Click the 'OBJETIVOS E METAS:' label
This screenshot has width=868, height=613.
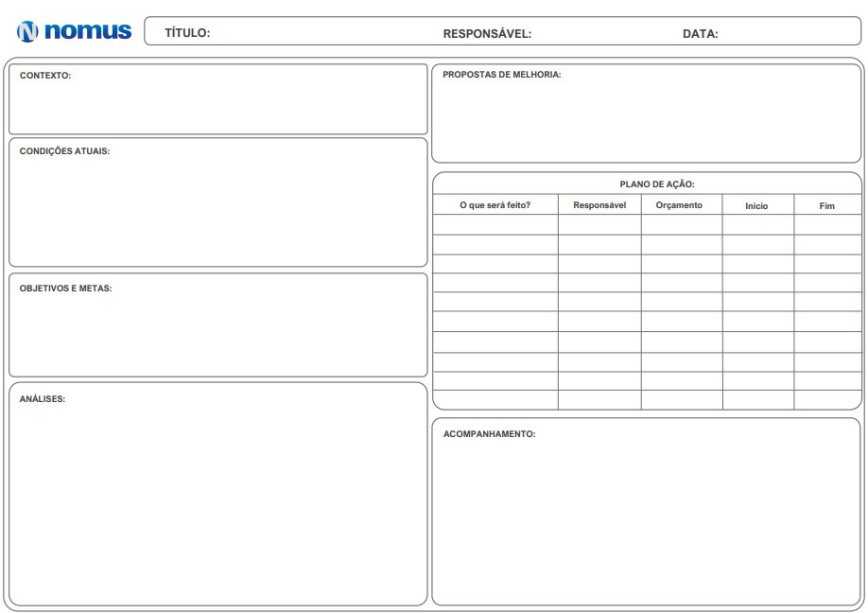tap(66, 289)
